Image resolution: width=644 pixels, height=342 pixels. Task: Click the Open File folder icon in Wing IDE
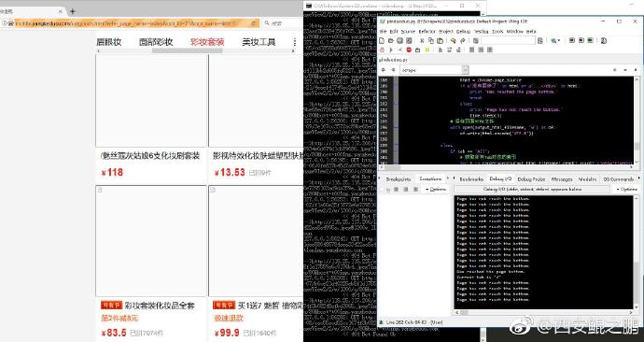(390, 41)
